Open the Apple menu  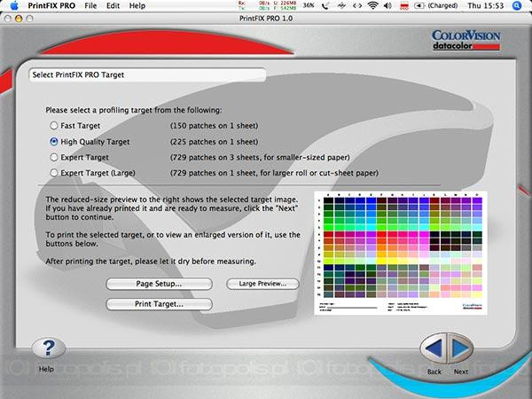(14, 5)
